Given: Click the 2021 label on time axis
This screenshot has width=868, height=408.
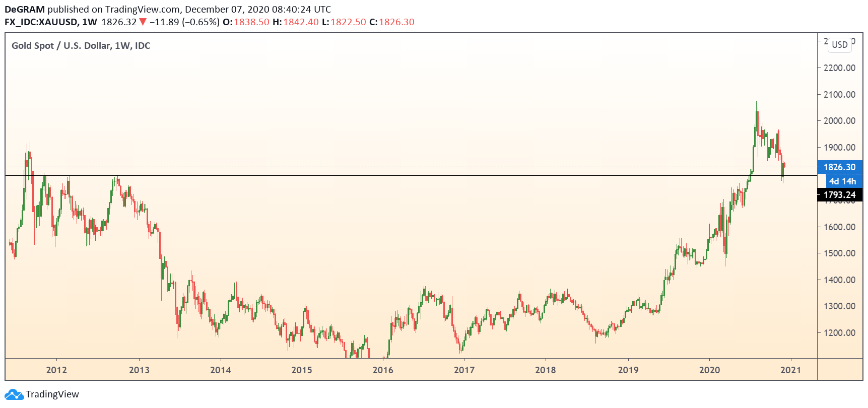Looking at the screenshot, I should (x=790, y=370).
